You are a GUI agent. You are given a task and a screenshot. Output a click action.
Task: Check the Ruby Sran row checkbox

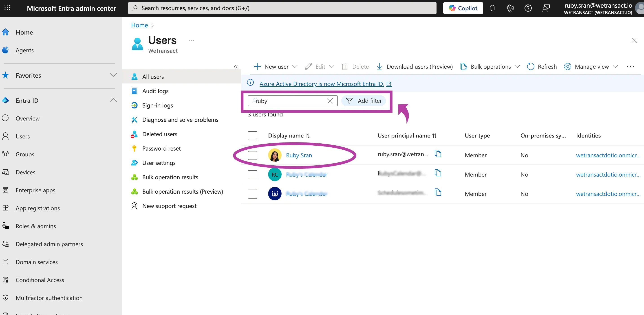[x=252, y=155]
